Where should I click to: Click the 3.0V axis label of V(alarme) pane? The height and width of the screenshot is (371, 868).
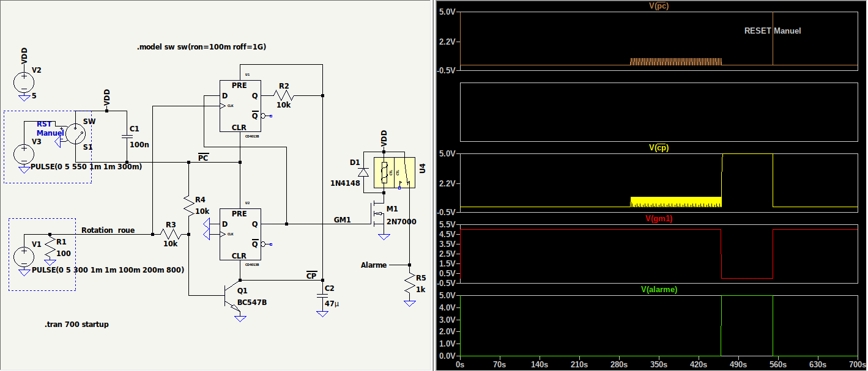(x=448, y=320)
